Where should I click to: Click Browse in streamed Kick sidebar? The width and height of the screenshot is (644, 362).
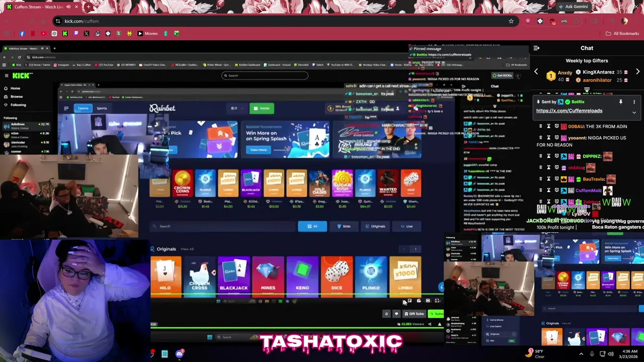click(17, 97)
